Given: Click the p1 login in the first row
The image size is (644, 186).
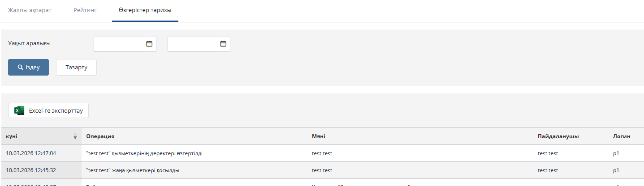Looking at the screenshot, I should 616,153.
